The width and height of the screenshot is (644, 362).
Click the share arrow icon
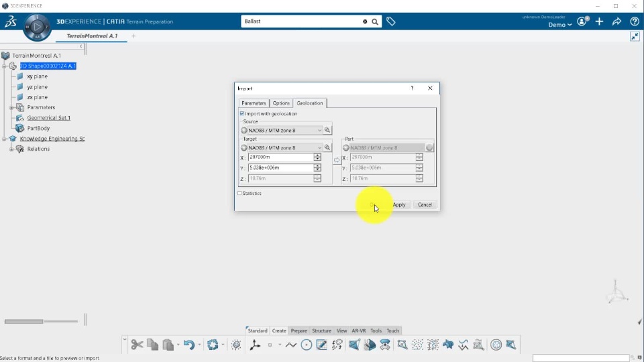tap(616, 21)
